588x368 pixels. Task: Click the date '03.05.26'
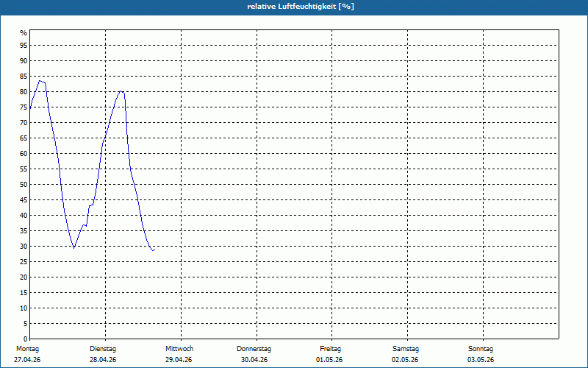click(x=481, y=360)
